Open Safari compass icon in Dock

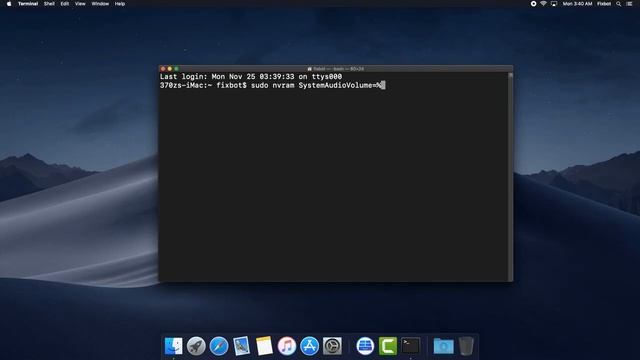(x=219, y=346)
